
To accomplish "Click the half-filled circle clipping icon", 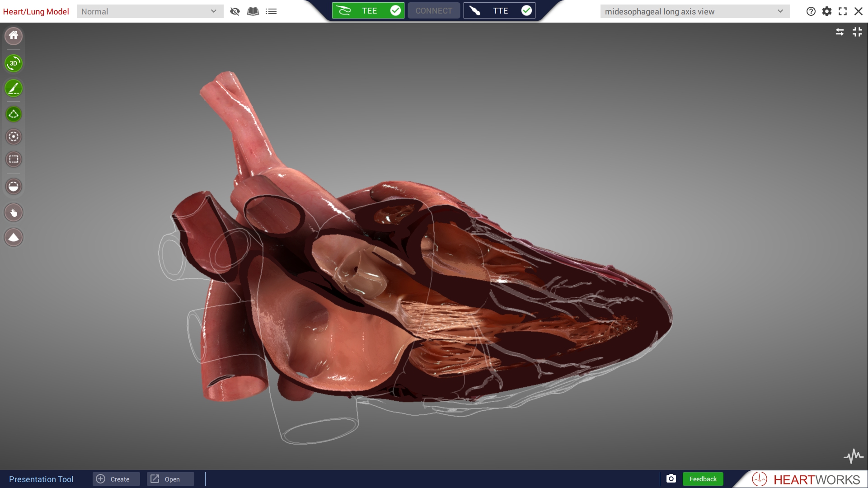I will 14,186.
